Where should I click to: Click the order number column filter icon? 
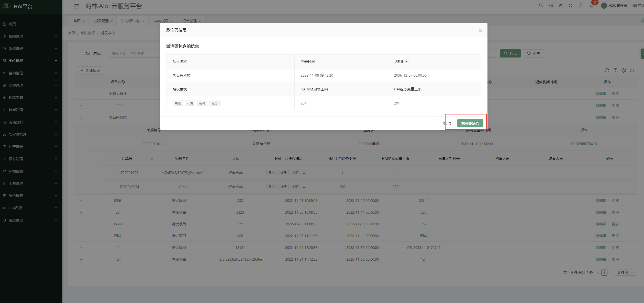[x=152, y=159]
